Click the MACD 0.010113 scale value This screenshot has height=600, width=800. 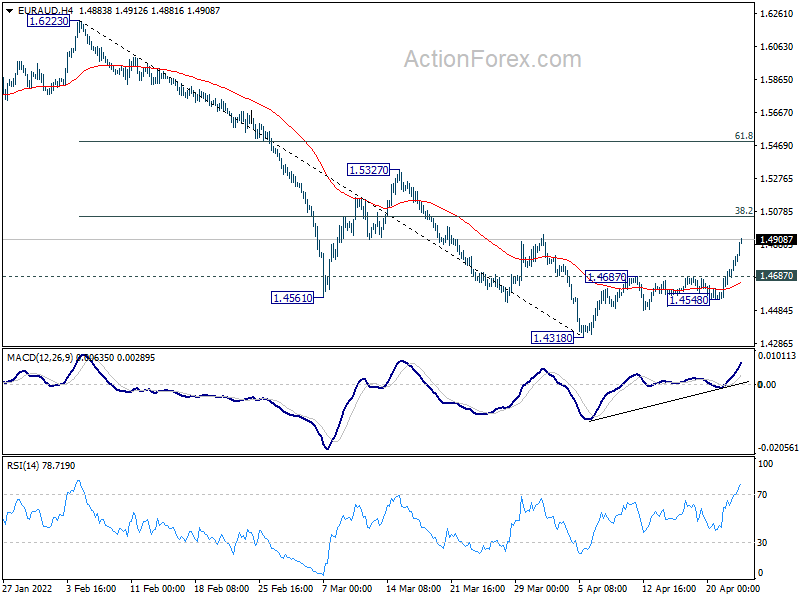[x=777, y=356]
